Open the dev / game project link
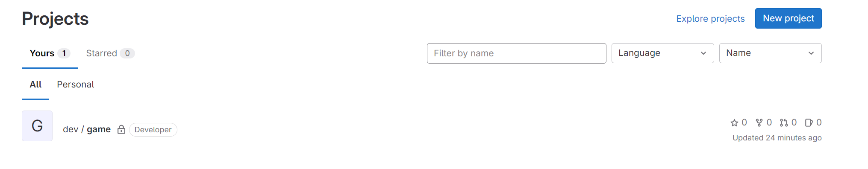Image resolution: width=868 pixels, height=169 pixels. 87,129
